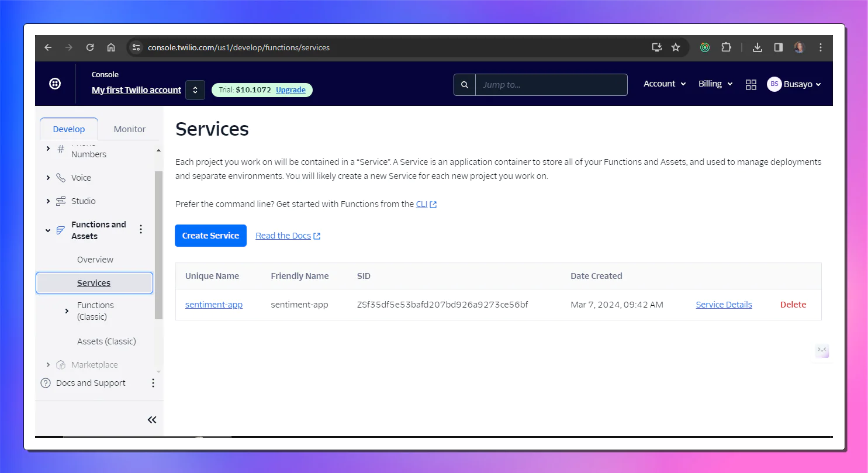Viewport: 868px width, 473px height.
Task: Open the Overview sidebar item
Action: tap(95, 260)
